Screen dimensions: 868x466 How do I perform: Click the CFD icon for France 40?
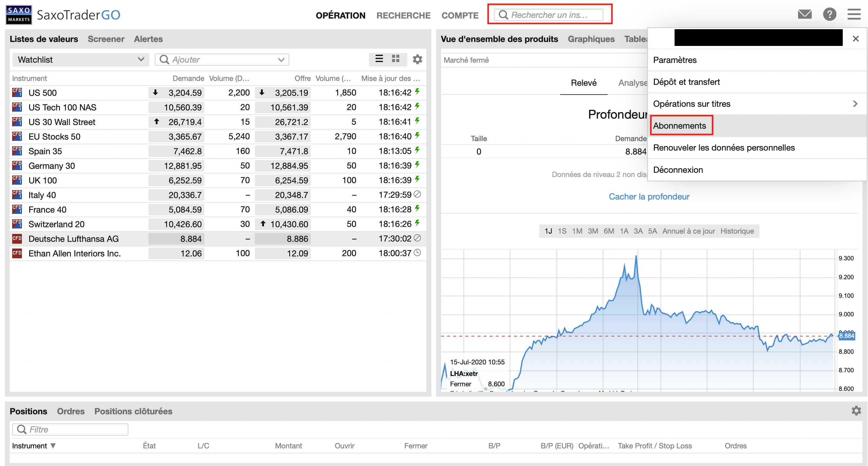coord(17,209)
